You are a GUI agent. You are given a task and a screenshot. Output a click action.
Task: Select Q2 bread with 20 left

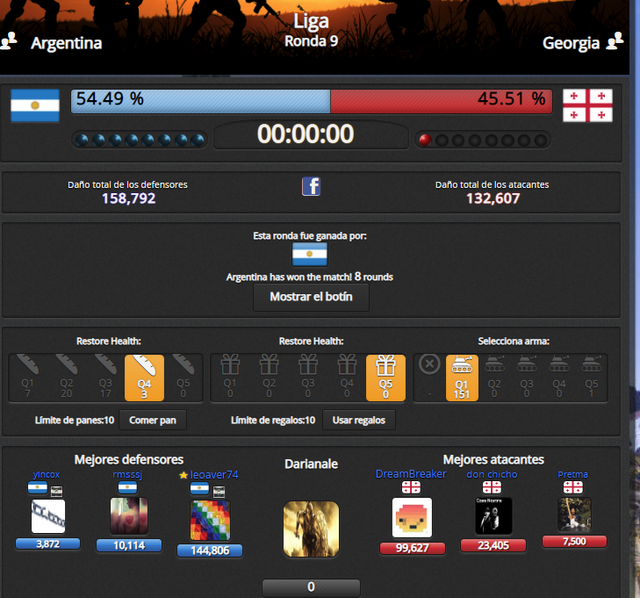pos(67,377)
